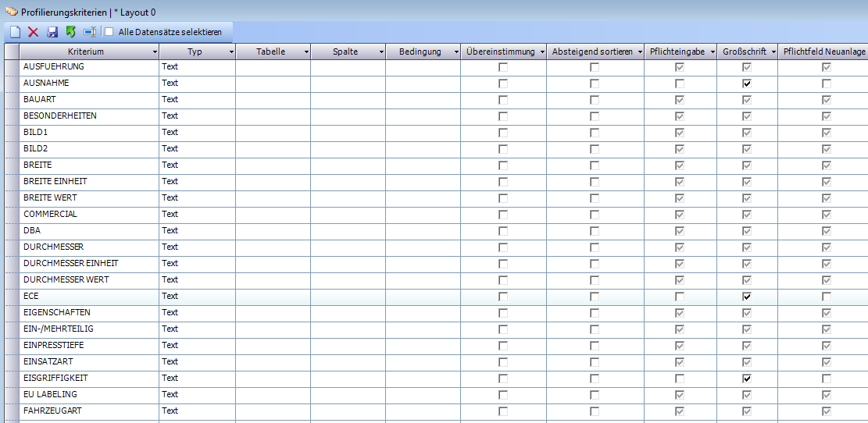Click the green refresh arrow icon
The image size is (868, 423).
point(71,32)
